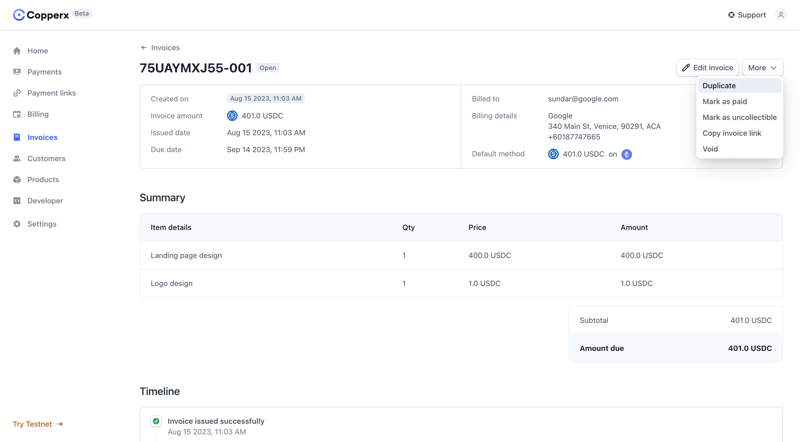The height and width of the screenshot is (442, 800).
Task: Click the Beta badge near logo
Action: pyautogui.click(x=82, y=14)
